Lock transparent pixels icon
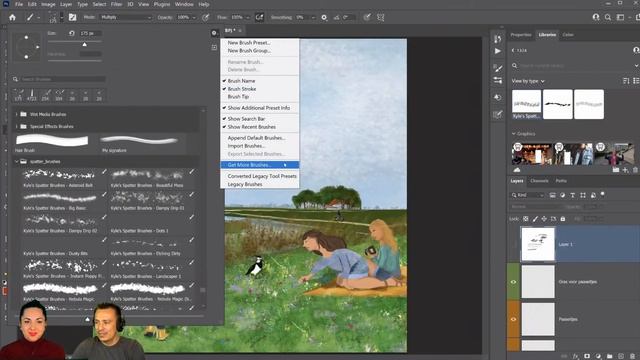 coord(526,219)
